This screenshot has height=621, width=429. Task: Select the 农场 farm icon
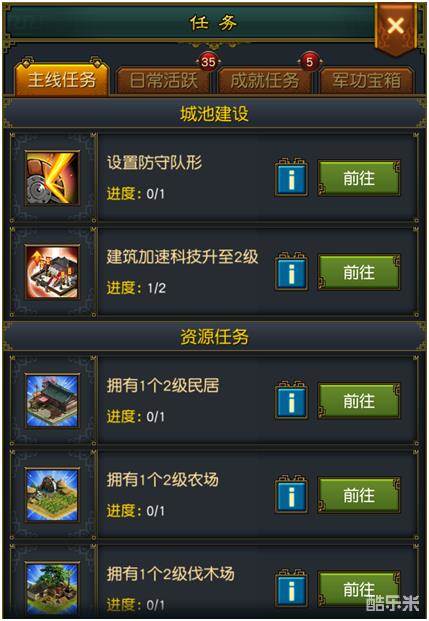point(52,495)
